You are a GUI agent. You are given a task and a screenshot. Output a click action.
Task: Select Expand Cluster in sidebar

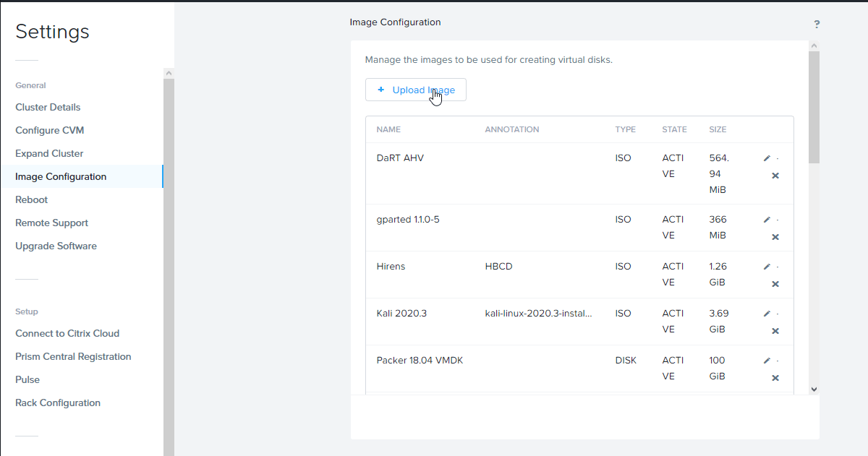(49, 154)
